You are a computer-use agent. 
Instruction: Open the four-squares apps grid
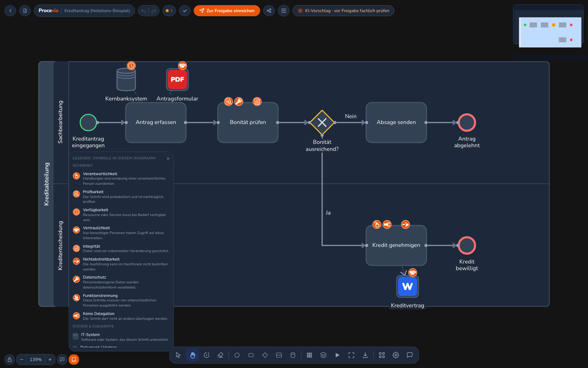coord(382,355)
